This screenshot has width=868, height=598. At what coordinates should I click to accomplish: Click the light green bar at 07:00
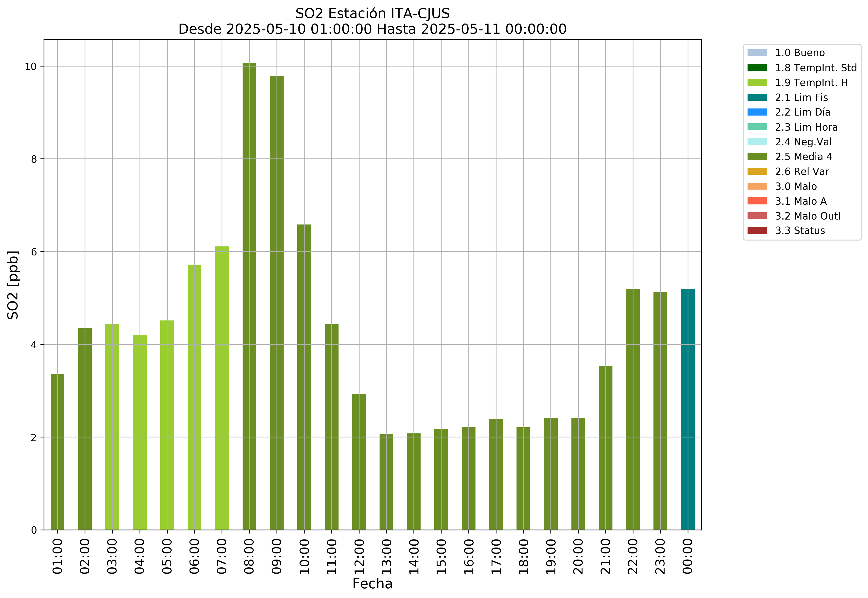tap(222, 388)
